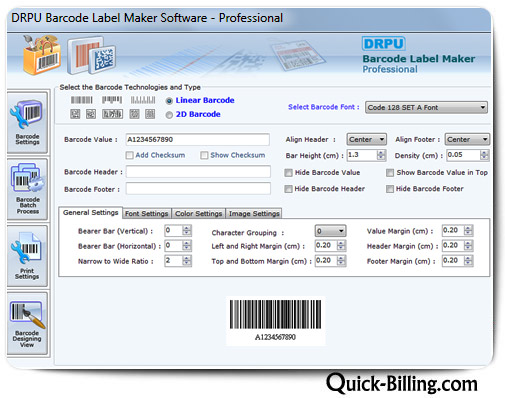Image resolution: width=505 pixels, height=398 pixels.
Task: Adjust Left and Right Margin spinner
Action: (x=341, y=246)
